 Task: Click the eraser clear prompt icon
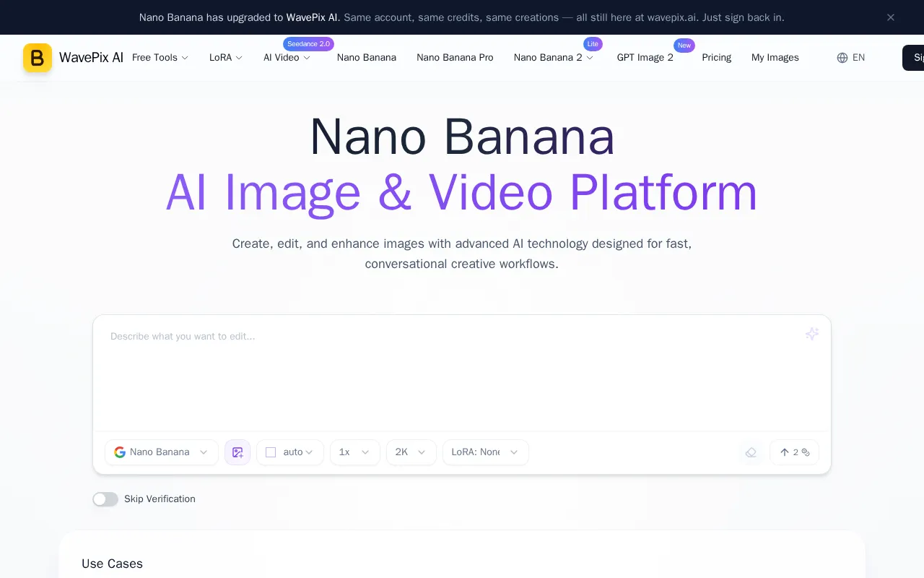(751, 452)
